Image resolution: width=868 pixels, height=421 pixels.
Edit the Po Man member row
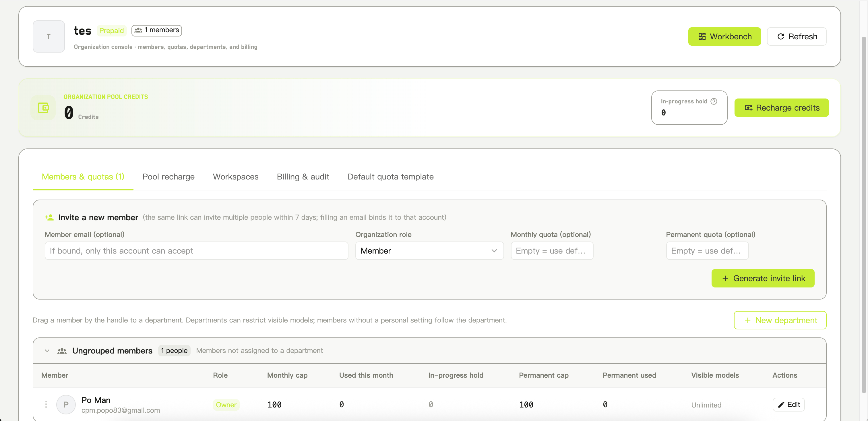(788, 404)
